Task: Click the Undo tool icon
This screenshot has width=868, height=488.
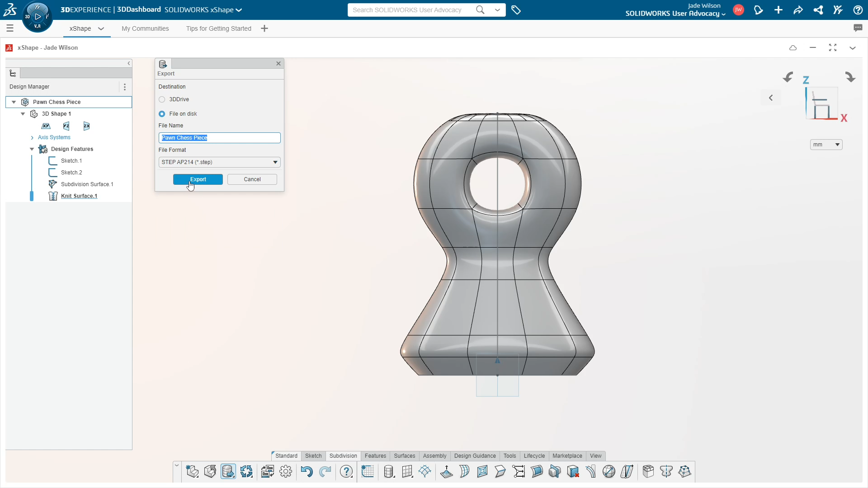Action: (x=307, y=471)
